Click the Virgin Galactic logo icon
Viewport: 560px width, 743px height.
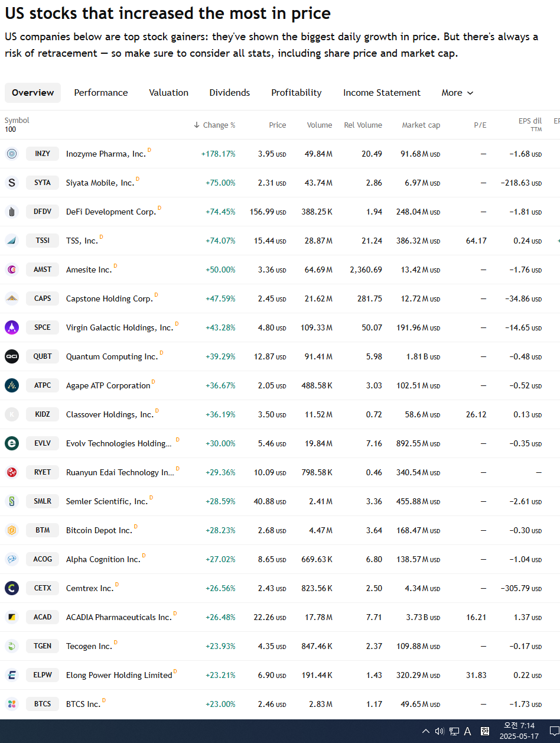pyautogui.click(x=12, y=327)
